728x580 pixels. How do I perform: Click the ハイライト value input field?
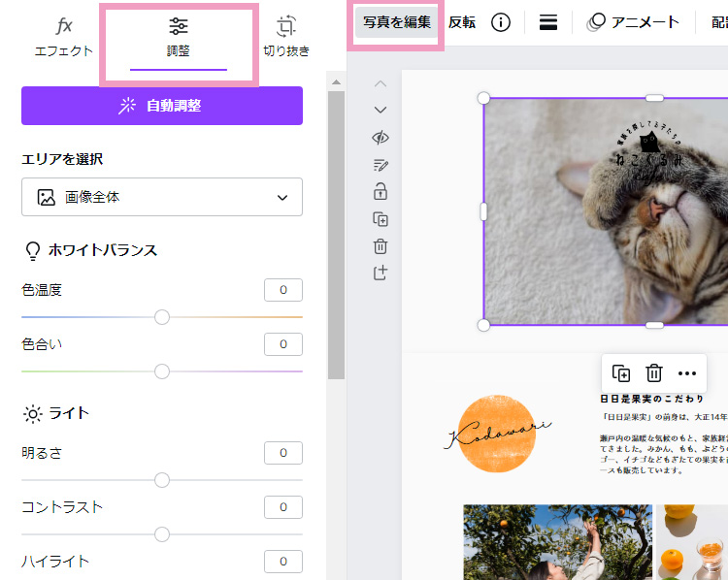(283, 562)
